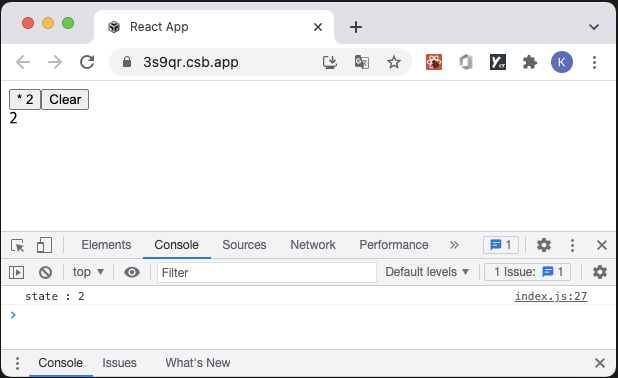Open console settings gear
Screen dimensions: 618x378
(x=599, y=272)
